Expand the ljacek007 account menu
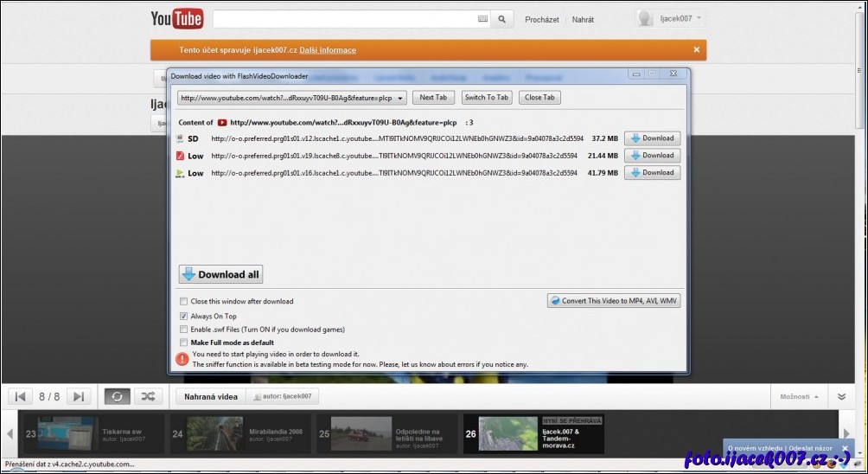 671,18
